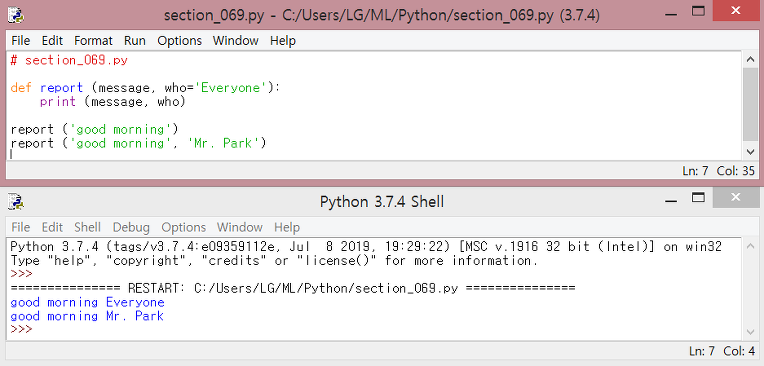Click the print statement line in editor
The height and width of the screenshot is (366, 764).
tap(113, 102)
